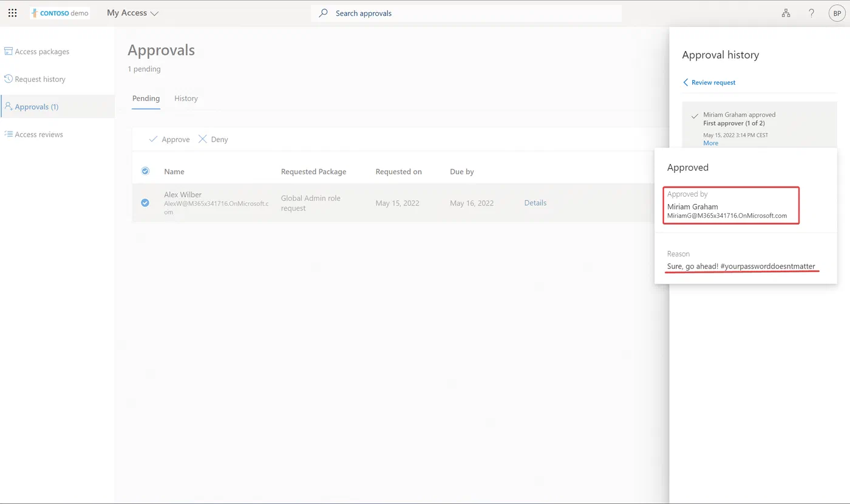
Task: Open Details link for Alex Wilber
Action: click(535, 203)
